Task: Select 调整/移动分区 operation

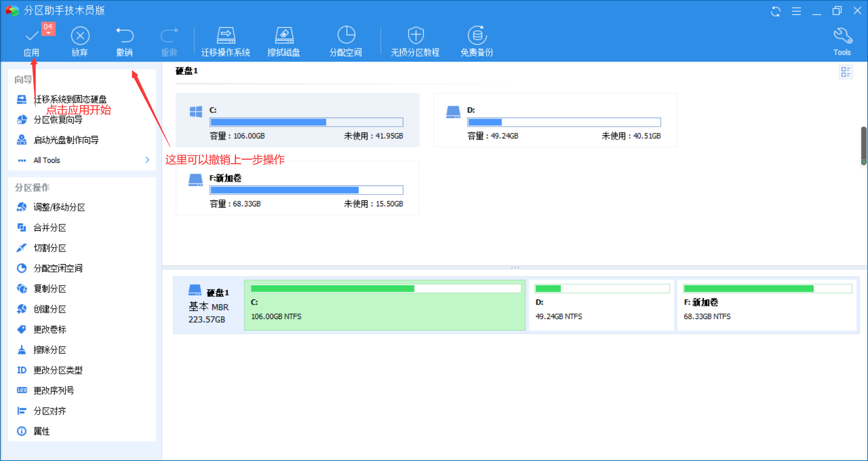Action: [59, 207]
